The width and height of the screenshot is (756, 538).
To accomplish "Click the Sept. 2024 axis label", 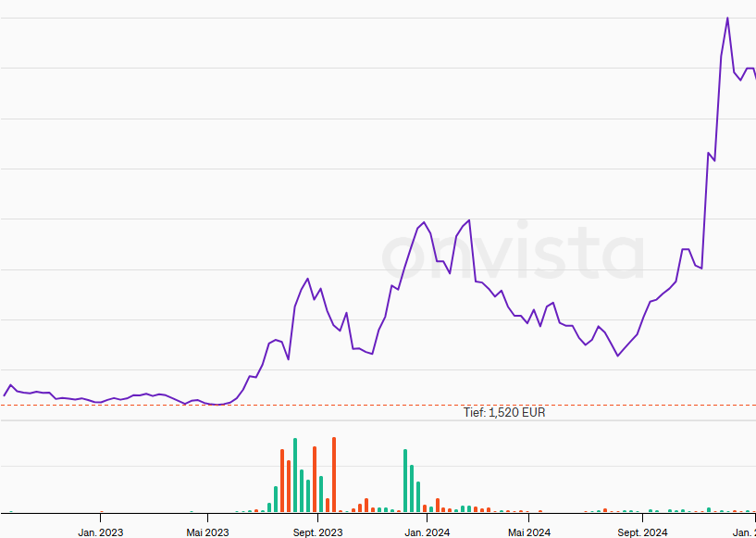I will [x=642, y=532].
